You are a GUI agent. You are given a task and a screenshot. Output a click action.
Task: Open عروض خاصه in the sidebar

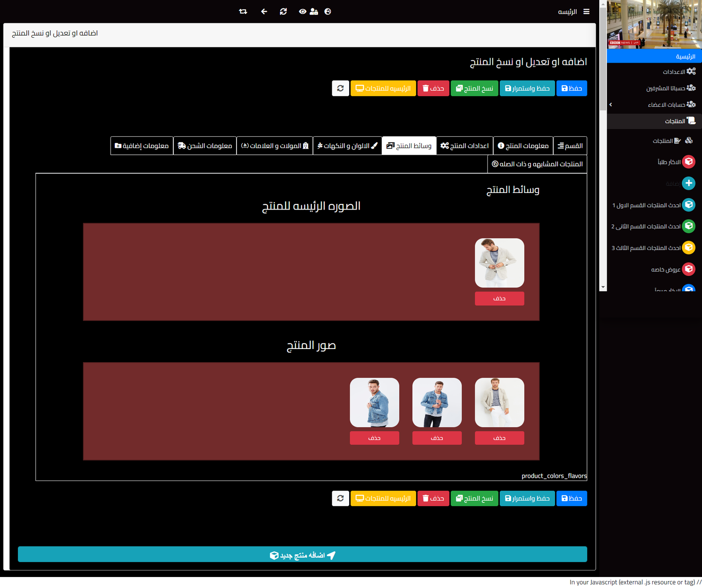pyautogui.click(x=666, y=269)
